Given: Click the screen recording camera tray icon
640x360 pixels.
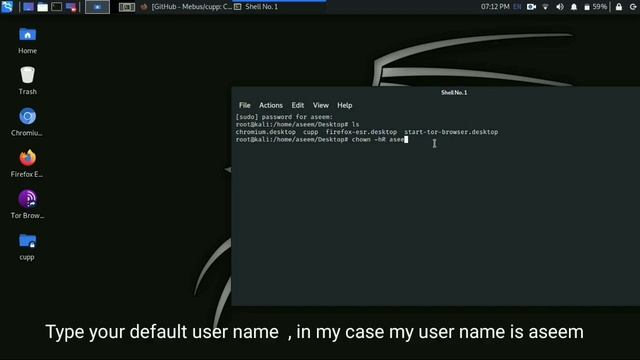Looking at the screenshot, I should coord(531,7).
